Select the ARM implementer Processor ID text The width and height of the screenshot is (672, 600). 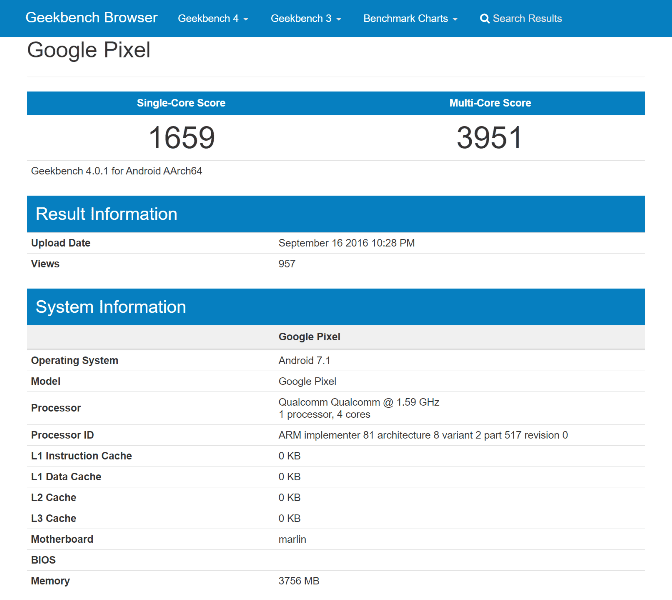pos(423,435)
